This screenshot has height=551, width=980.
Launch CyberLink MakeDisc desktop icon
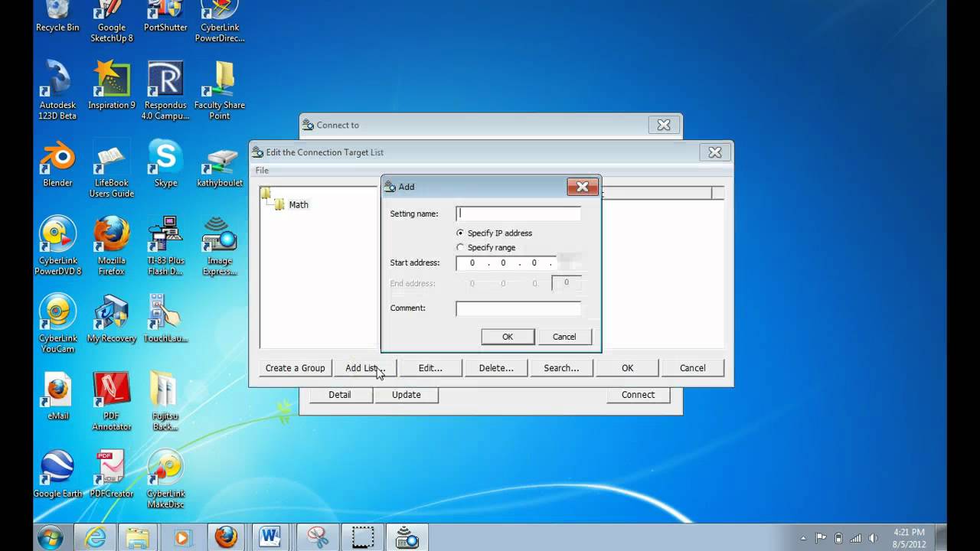[165, 480]
